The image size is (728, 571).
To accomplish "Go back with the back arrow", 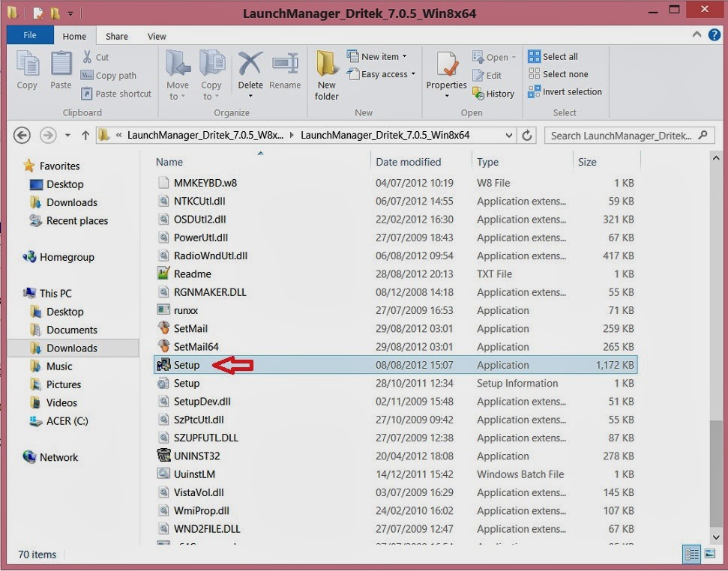I will 22,136.
